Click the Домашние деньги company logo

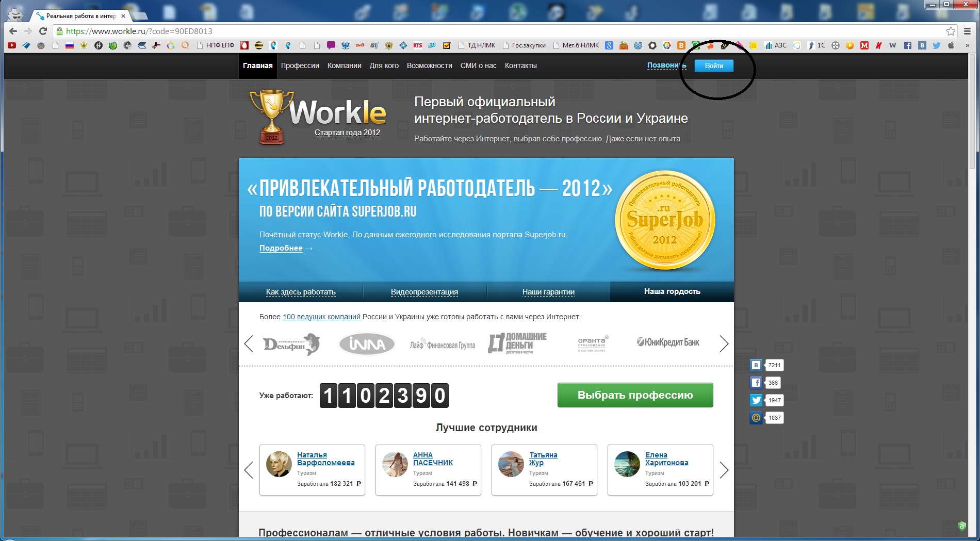(517, 343)
